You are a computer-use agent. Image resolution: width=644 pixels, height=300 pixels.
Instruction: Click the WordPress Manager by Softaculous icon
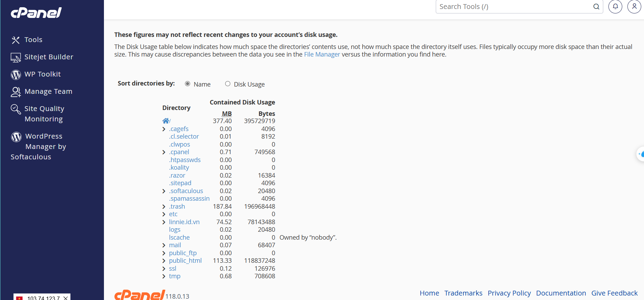tap(16, 137)
